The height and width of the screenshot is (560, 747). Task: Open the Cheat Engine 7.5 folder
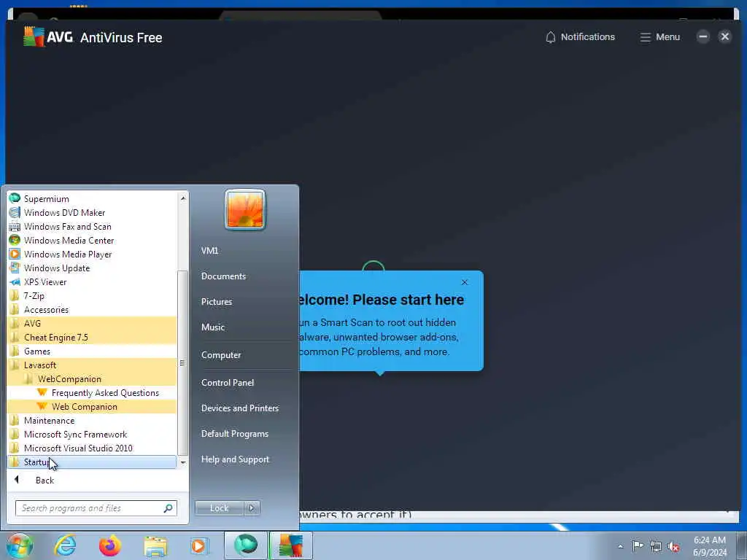pyautogui.click(x=92, y=337)
